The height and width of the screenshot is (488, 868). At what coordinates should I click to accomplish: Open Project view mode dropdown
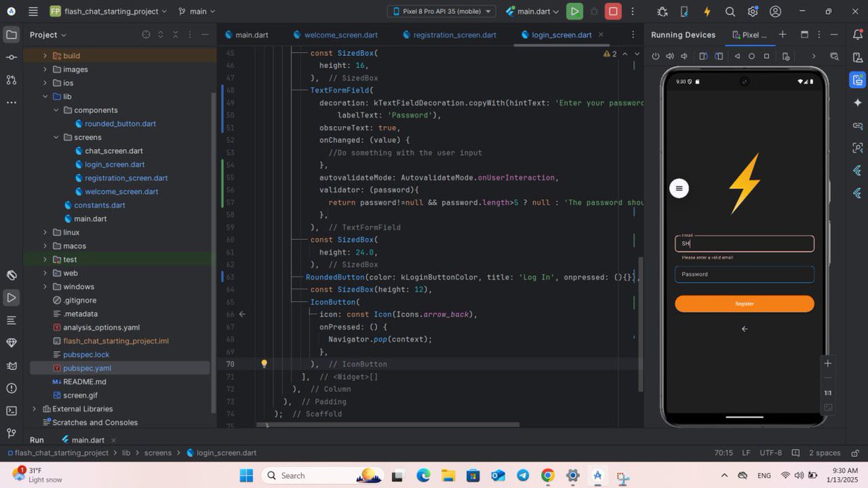pos(48,35)
